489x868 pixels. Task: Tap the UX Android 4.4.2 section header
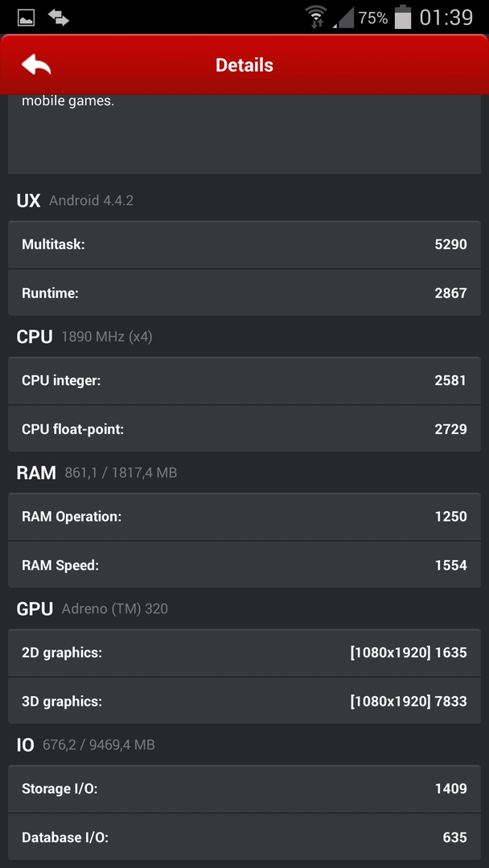tap(76, 200)
